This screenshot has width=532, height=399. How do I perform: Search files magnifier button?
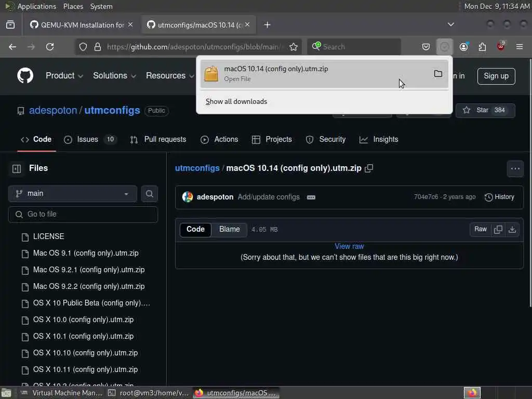point(149,194)
